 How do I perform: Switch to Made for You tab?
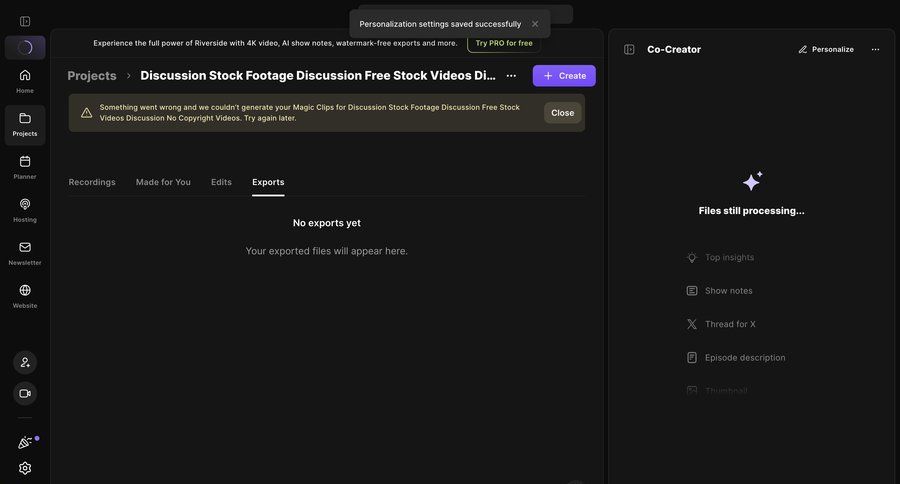[x=163, y=182]
